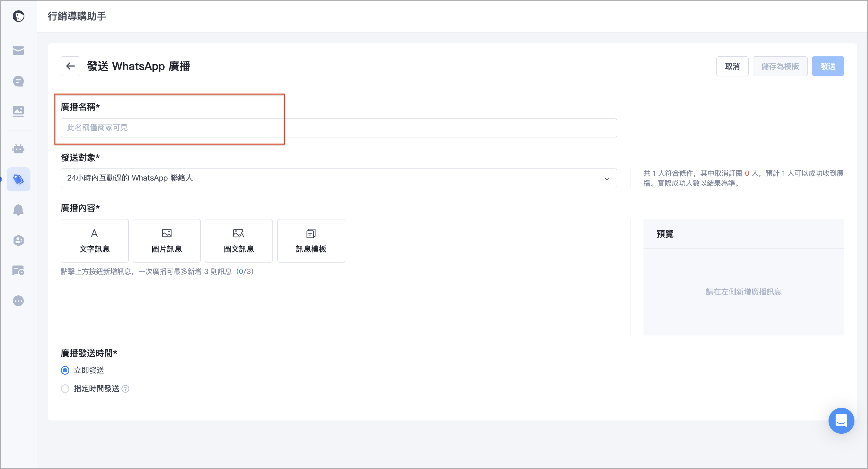Click the recipient count summary text
Viewport: 868px width, 469px height.
click(x=743, y=178)
